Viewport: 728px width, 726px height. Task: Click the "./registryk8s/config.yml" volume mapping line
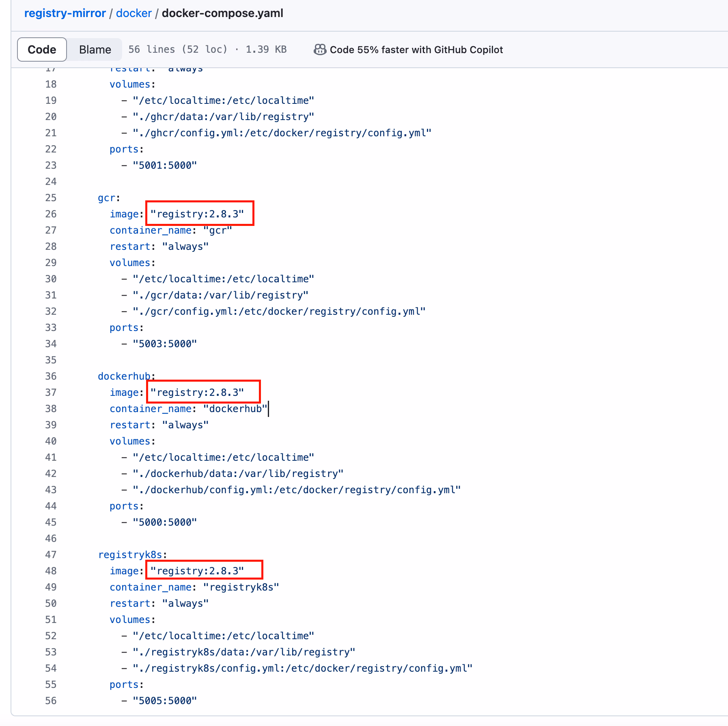(x=303, y=668)
